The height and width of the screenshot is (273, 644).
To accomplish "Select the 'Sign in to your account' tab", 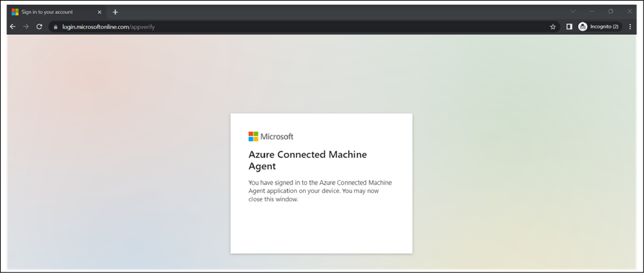I will 57,12.
